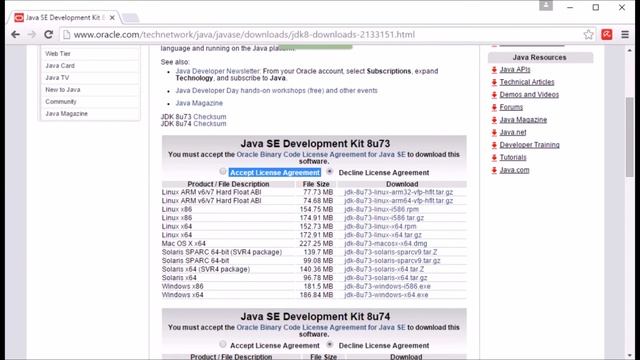Download jdk-8u73-solaris-x64.tar.Z

tap(384, 269)
